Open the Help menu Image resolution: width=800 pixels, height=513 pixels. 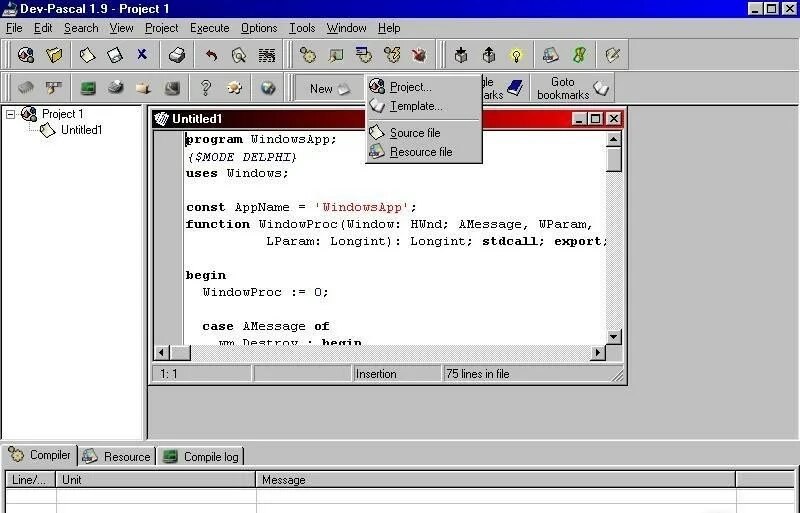[389, 28]
